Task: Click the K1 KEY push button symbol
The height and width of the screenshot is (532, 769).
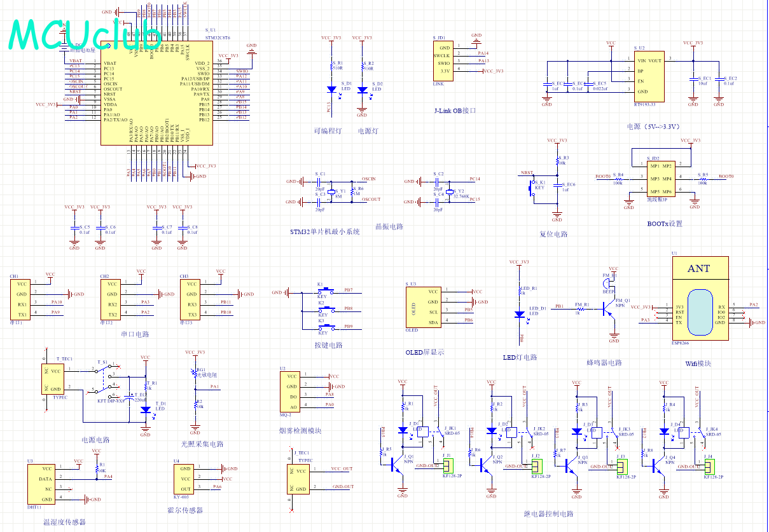Action: click(x=322, y=292)
